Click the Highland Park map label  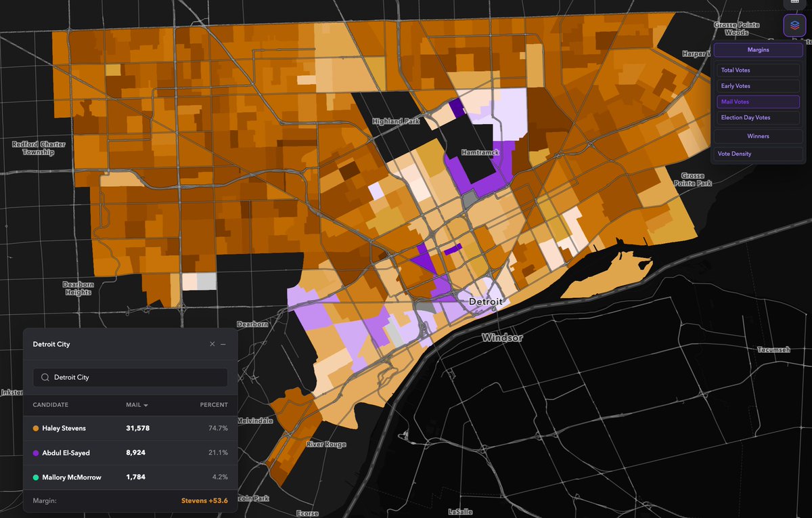396,122
